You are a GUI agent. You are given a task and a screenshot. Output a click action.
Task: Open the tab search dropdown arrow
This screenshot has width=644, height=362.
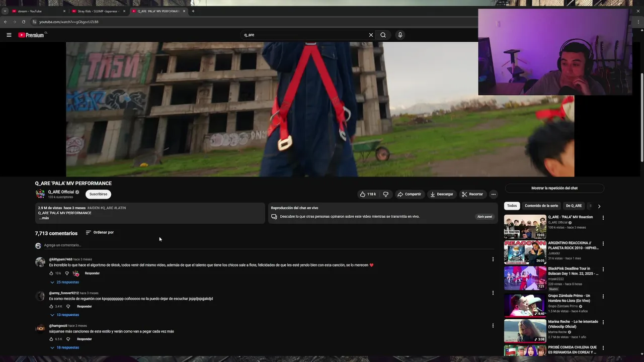point(5,11)
